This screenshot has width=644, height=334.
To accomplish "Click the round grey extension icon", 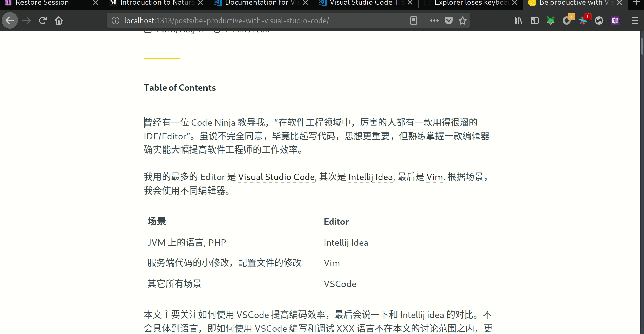I will tap(599, 20).
